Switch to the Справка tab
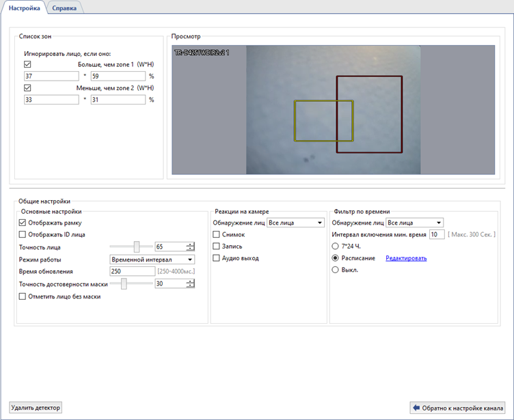The height and width of the screenshot is (420, 514). [64, 8]
